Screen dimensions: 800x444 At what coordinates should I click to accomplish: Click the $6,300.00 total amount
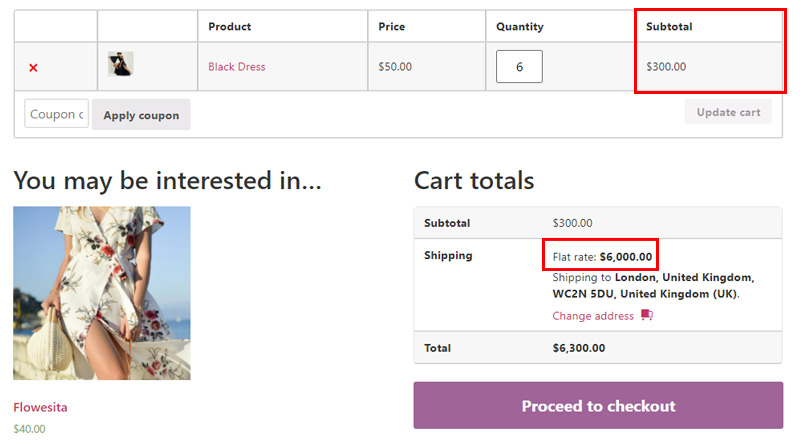coord(579,348)
